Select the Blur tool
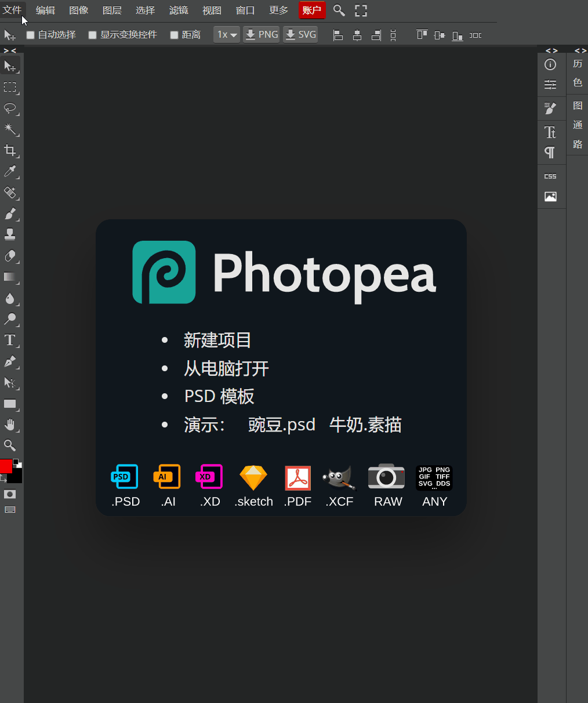Viewport: 588px width, 703px height. (x=10, y=298)
